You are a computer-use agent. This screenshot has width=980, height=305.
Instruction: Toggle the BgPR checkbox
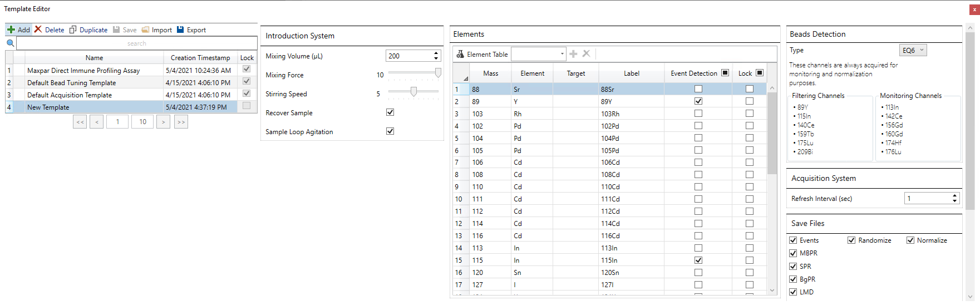pos(793,279)
